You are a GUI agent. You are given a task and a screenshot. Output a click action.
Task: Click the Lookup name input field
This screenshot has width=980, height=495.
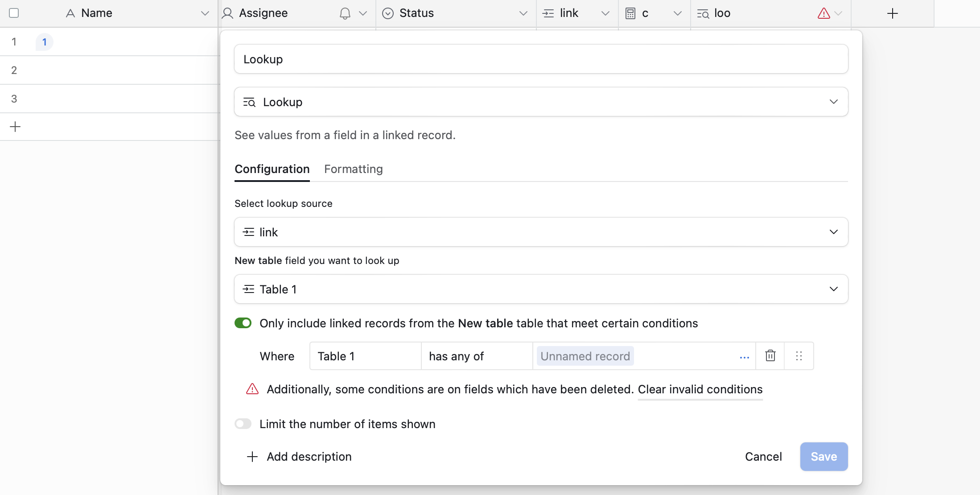[541, 59]
